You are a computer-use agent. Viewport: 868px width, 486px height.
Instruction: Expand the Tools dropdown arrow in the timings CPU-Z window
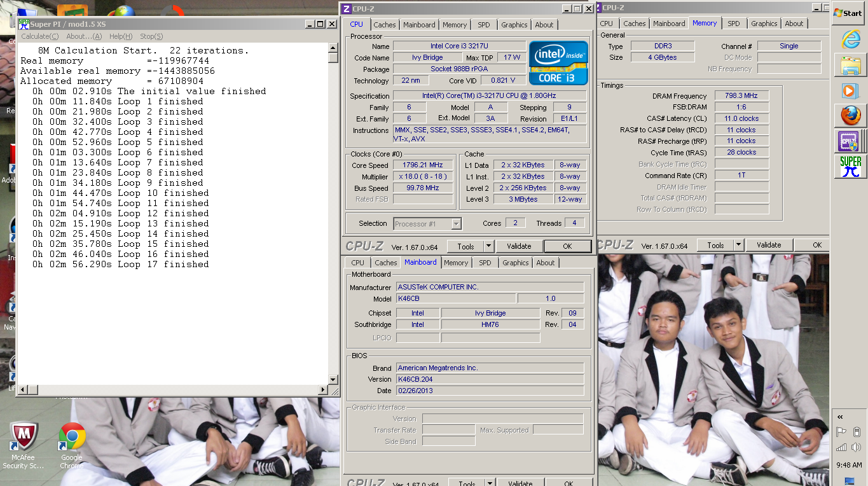[x=738, y=245]
